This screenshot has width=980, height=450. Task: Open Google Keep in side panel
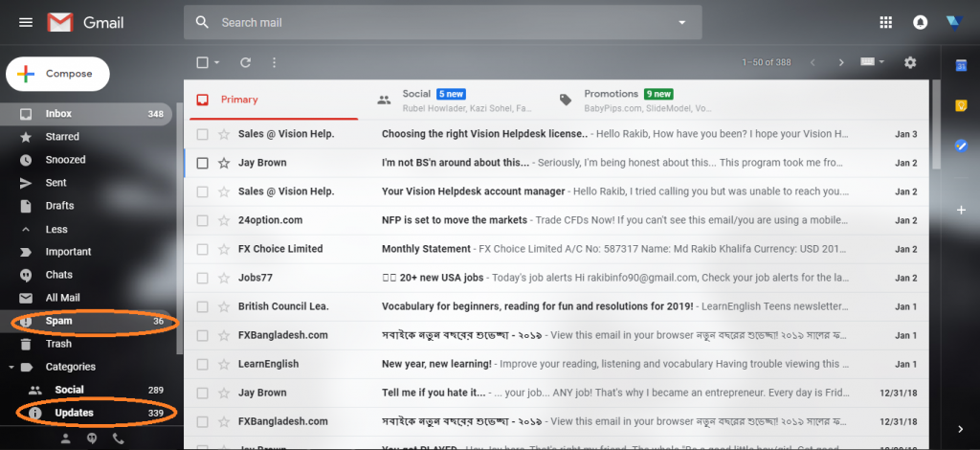coord(961,105)
